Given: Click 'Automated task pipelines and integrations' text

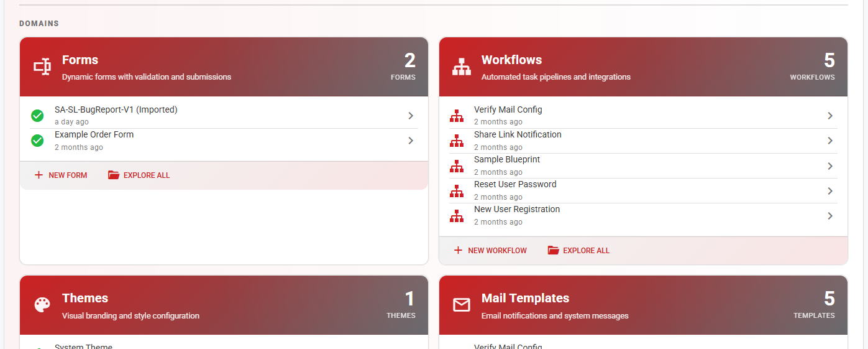Looking at the screenshot, I should coord(556,77).
